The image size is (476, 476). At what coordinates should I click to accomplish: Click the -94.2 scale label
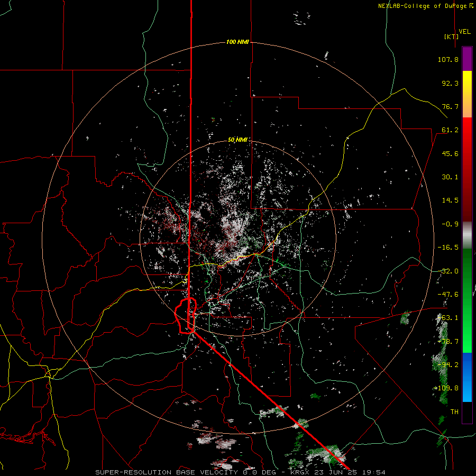point(448,365)
